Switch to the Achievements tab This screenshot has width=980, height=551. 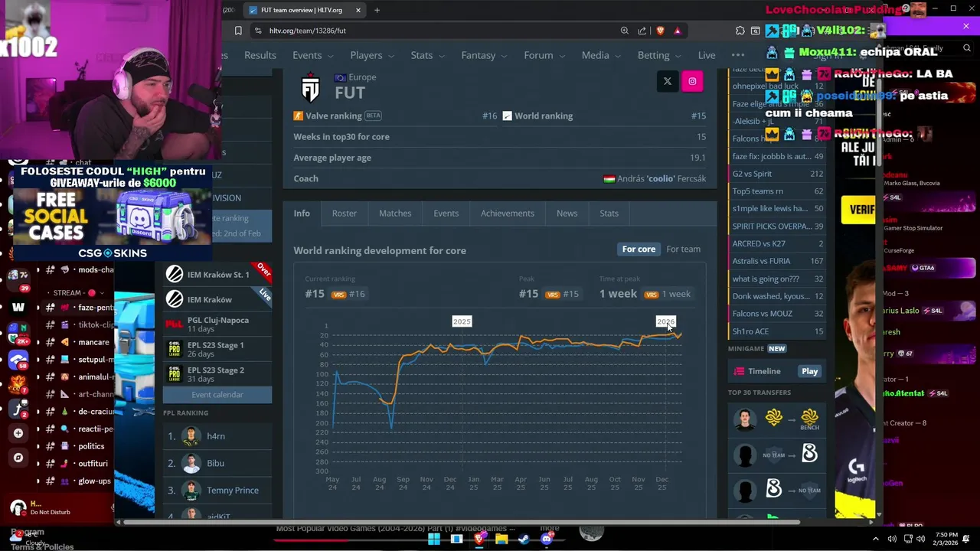[508, 214]
